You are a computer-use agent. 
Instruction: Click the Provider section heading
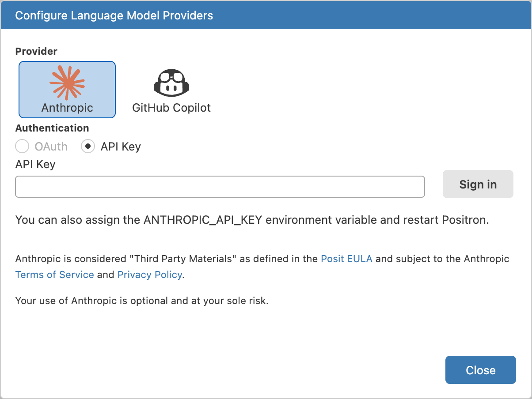pos(36,51)
